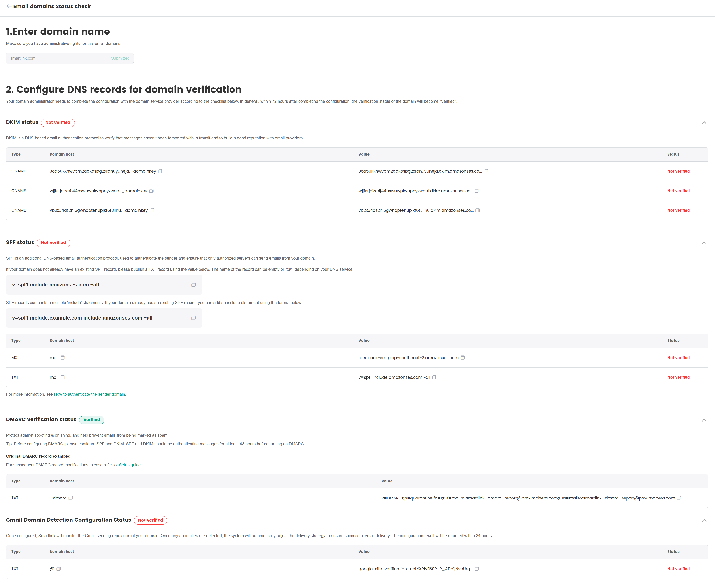The width and height of the screenshot is (715, 588).
Task: Click the smartlink.com domain name field
Action: (x=58, y=58)
